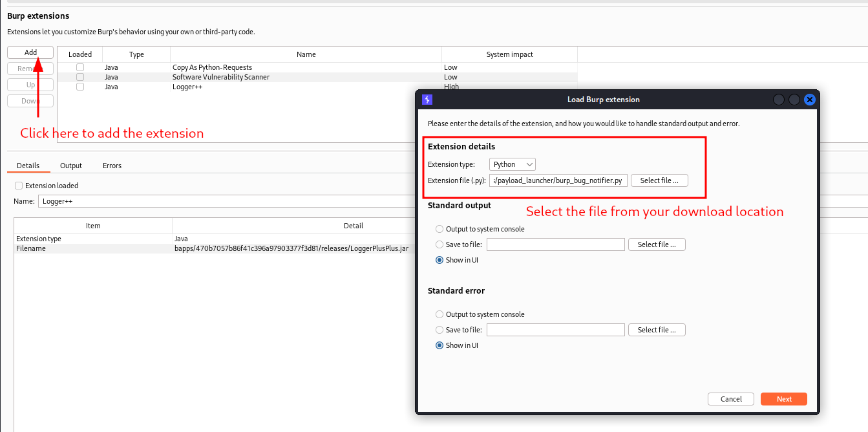Click the Up button in extensions list
Screen dimensions: 868x432
(x=30, y=85)
